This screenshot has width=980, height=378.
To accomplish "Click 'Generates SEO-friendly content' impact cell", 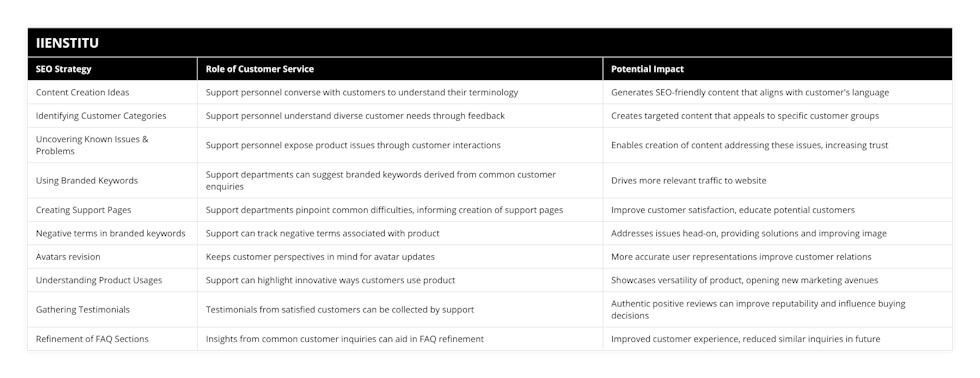I will (778, 92).
